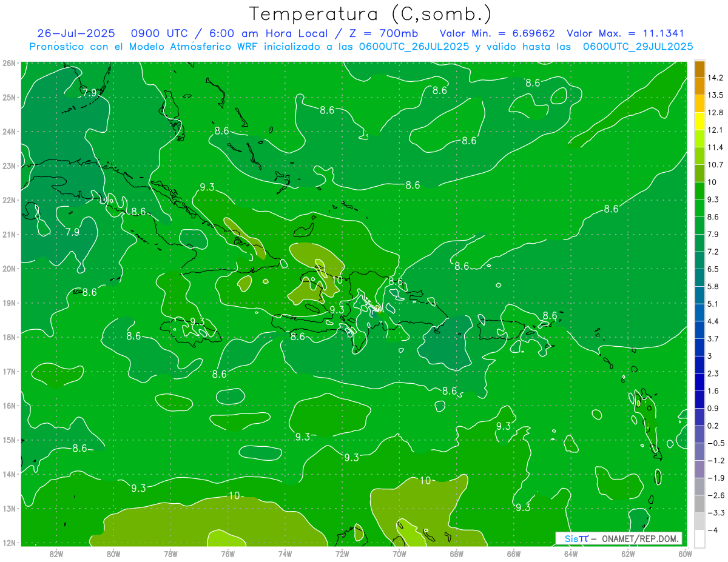The image size is (728, 562).
Task: Click the "0900 UTC" time text
Action: click(x=160, y=33)
